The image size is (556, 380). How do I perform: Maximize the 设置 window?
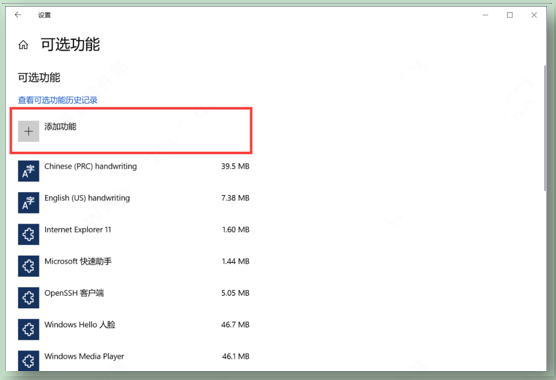[510, 15]
